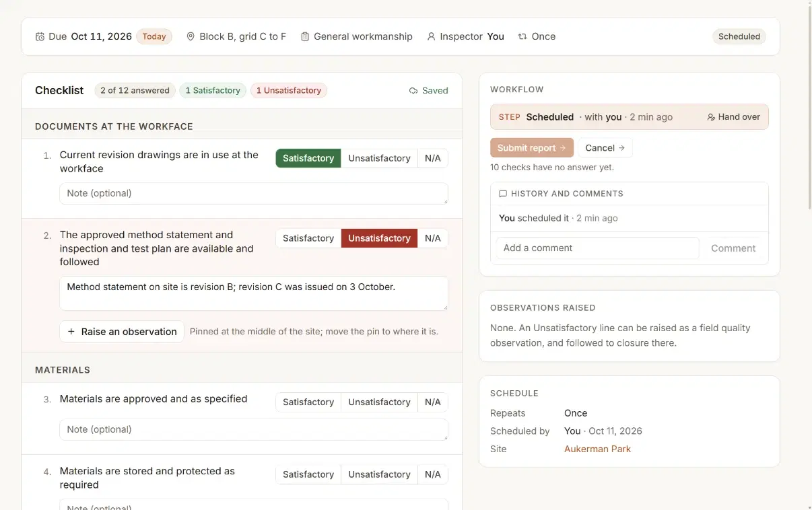Set item 1 drawings to N/A
This screenshot has width=812, height=510.
433,158
